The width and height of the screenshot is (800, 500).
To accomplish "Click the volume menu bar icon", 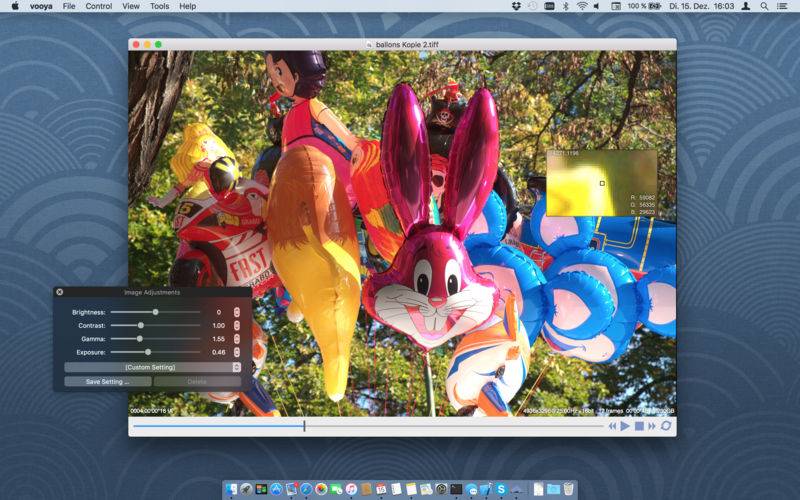I will pos(596,6).
